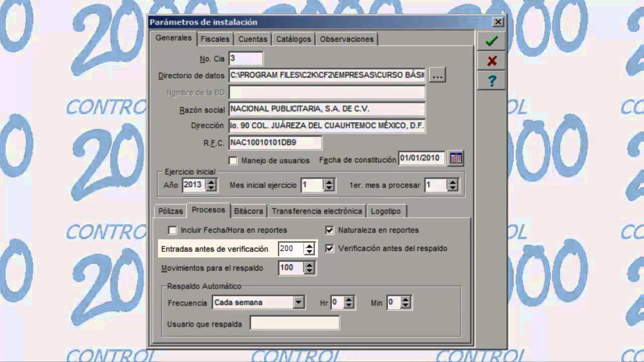Close the Parámetros de instalación window
The height and width of the screenshot is (362, 644).
498,22
